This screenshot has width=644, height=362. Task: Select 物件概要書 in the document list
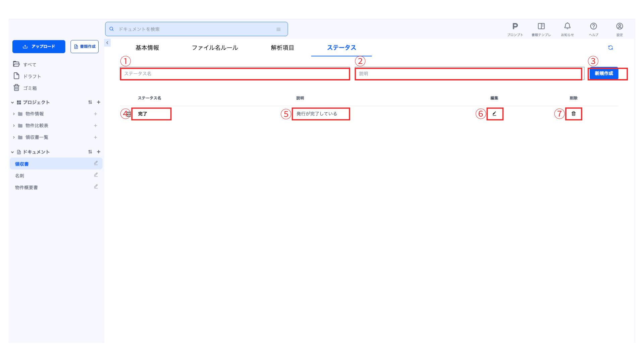26,187
